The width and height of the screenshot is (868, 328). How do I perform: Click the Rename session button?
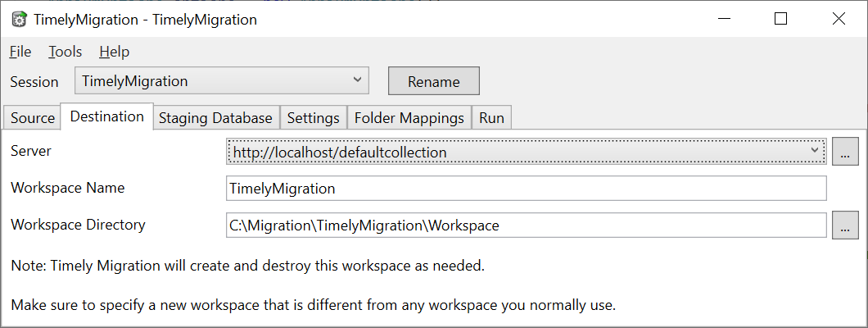click(433, 81)
